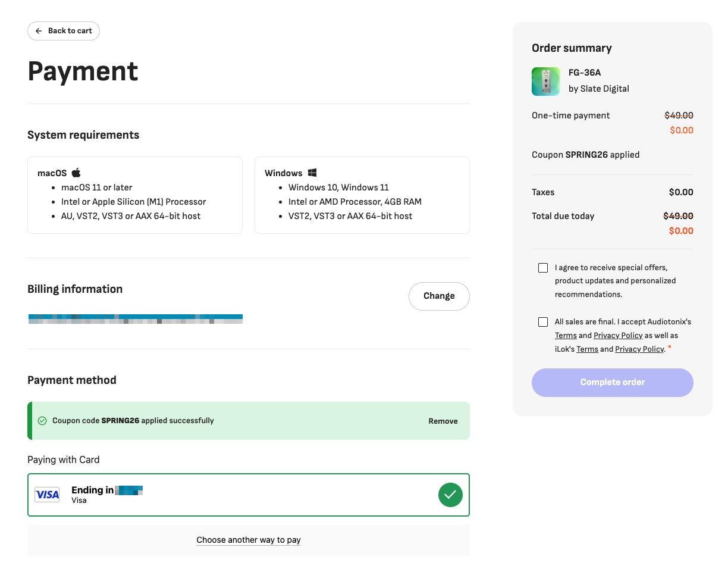Click the Windows logo icon
This screenshot has width=728, height=566.
[x=312, y=173]
